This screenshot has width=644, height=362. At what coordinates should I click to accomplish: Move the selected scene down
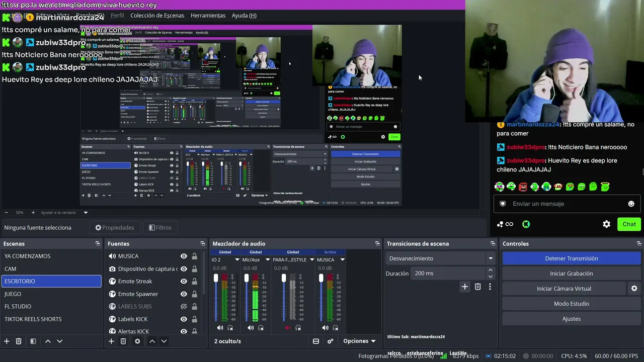[59, 341]
